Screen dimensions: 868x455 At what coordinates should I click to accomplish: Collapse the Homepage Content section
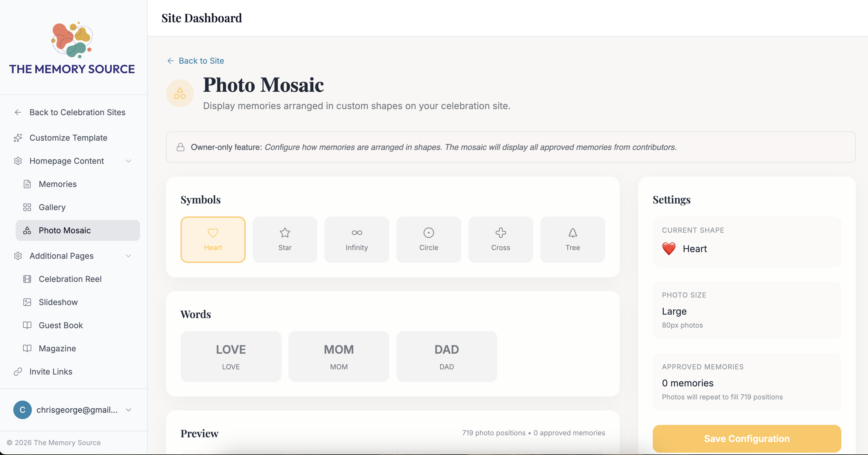128,161
